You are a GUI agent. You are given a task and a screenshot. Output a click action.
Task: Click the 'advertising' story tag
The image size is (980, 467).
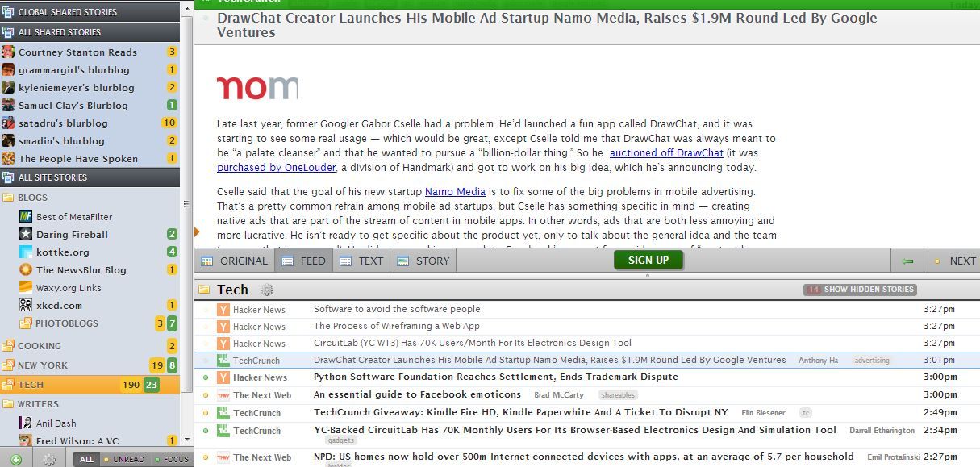coord(871,361)
